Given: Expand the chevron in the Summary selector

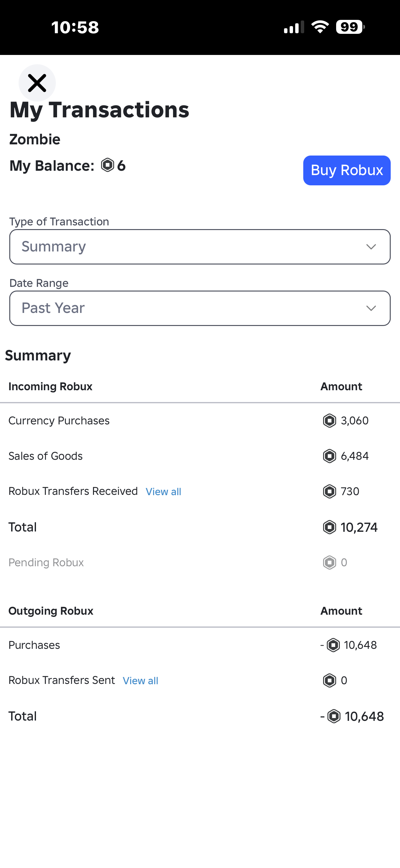Looking at the screenshot, I should click(371, 247).
